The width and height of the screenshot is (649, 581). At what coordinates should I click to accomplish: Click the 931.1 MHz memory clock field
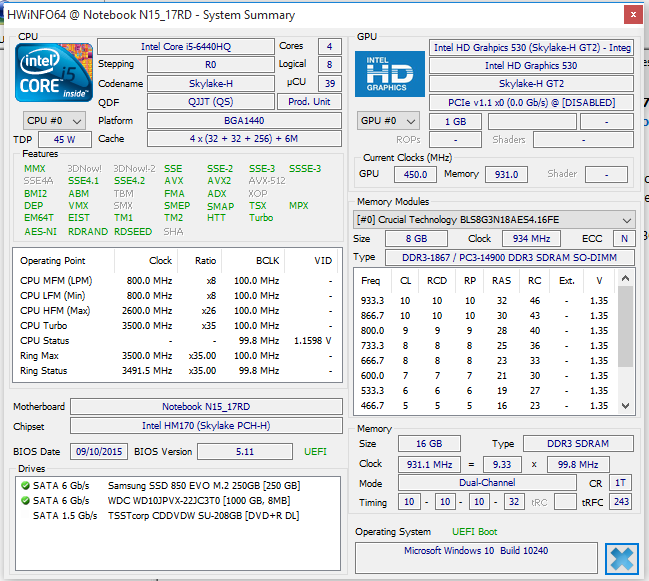pyautogui.click(x=429, y=465)
